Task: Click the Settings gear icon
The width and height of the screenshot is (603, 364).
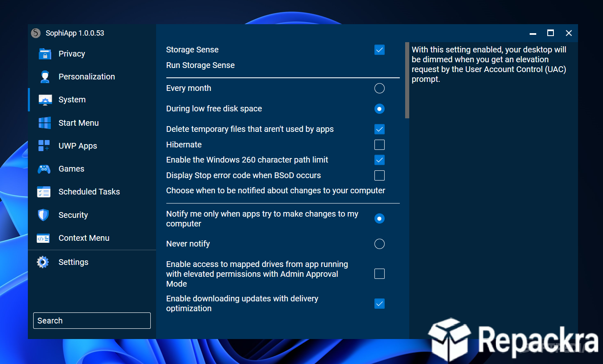Action: coord(43,262)
